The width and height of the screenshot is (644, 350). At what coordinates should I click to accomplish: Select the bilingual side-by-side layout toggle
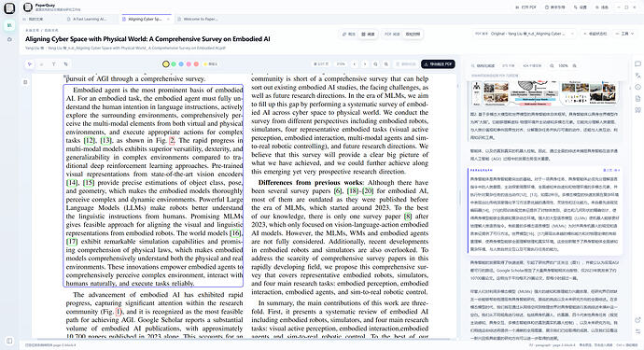[413, 35]
